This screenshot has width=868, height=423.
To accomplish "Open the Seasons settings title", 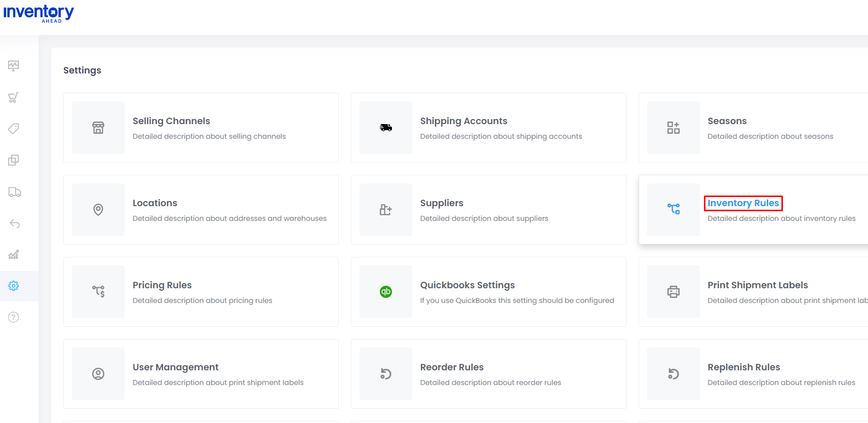I will point(727,121).
